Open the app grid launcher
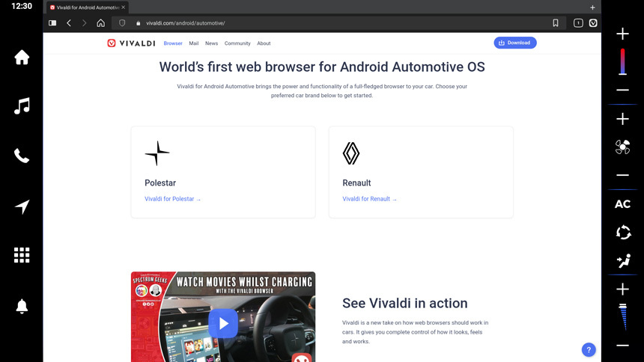644x362 pixels. click(x=22, y=255)
